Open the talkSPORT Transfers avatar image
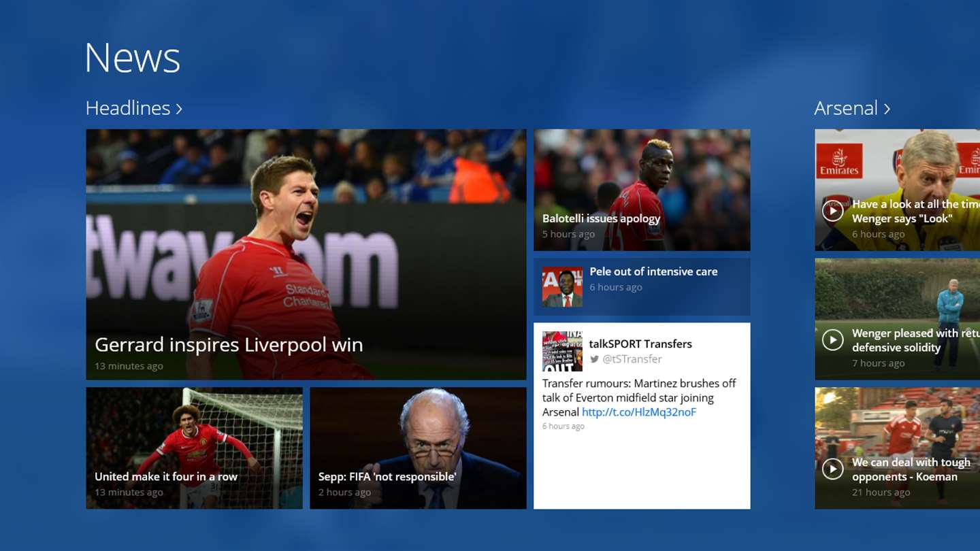Viewport: 980px width, 551px height. [x=562, y=351]
